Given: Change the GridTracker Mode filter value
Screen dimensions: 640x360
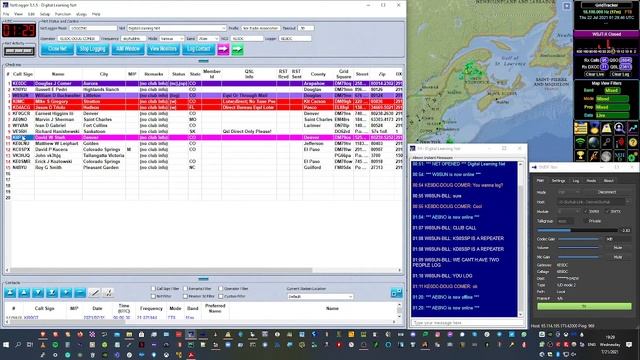Looking at the screenshot, I should coord(612,99).
